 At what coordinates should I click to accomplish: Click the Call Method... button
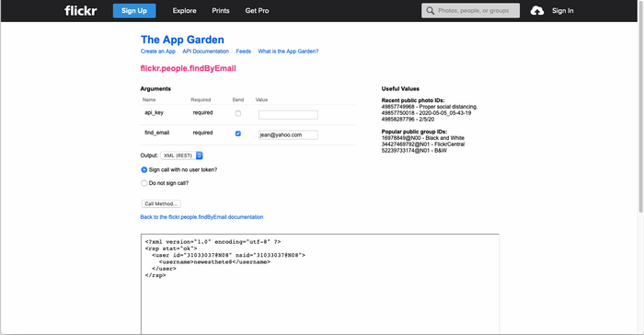161,204
